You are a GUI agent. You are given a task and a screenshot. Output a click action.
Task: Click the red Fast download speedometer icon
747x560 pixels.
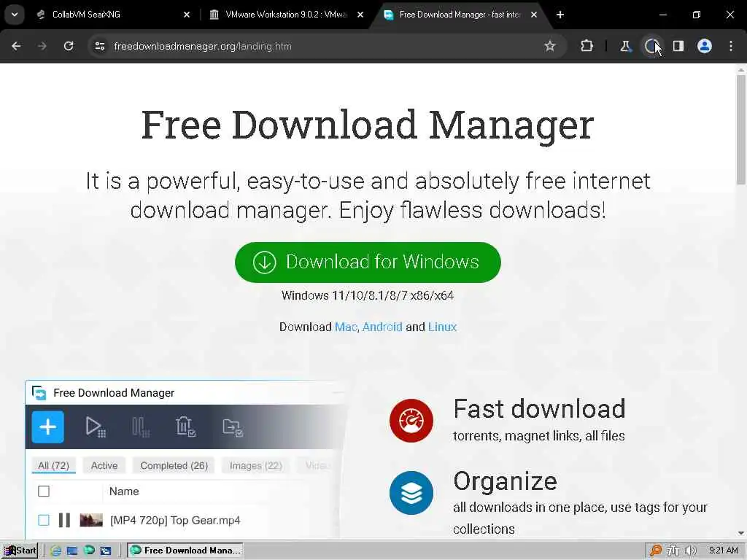coord(411,421)
